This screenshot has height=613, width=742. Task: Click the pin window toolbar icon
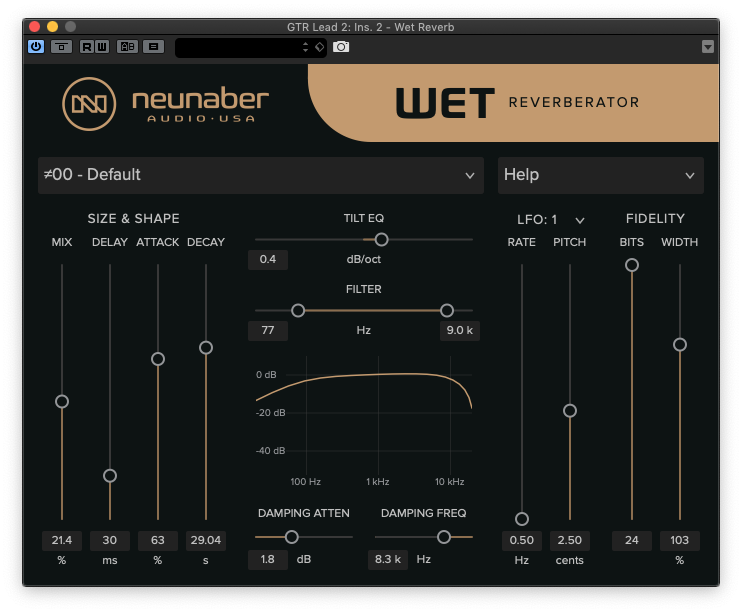click(62, 46)
